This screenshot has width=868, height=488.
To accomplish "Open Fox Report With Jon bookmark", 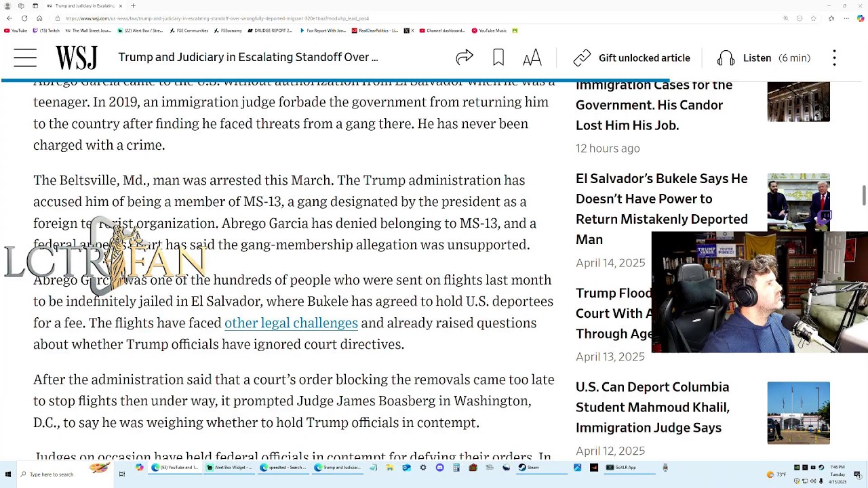I will click(x=323, y=30).
